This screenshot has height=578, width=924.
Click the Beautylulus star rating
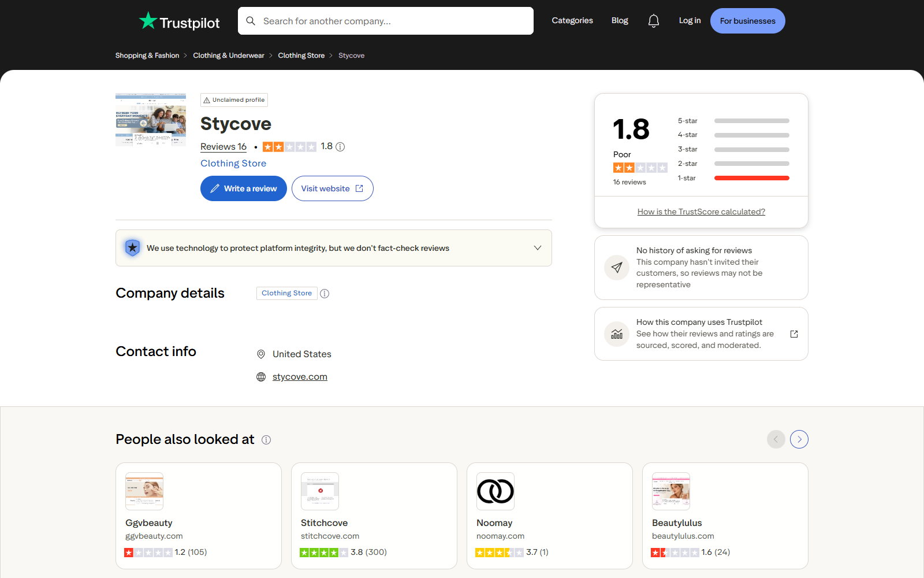(x=675, y=553)
